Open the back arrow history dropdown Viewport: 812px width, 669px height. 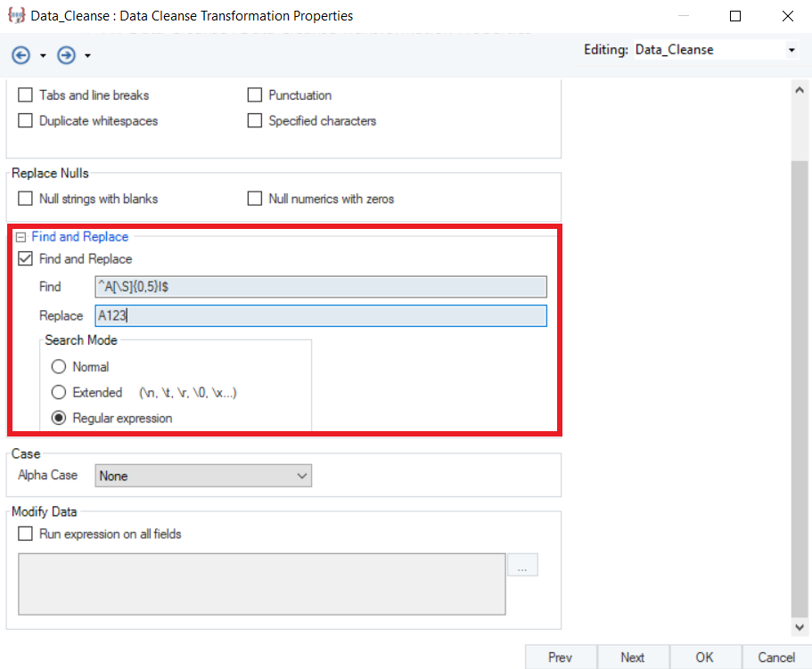(43, 56)
